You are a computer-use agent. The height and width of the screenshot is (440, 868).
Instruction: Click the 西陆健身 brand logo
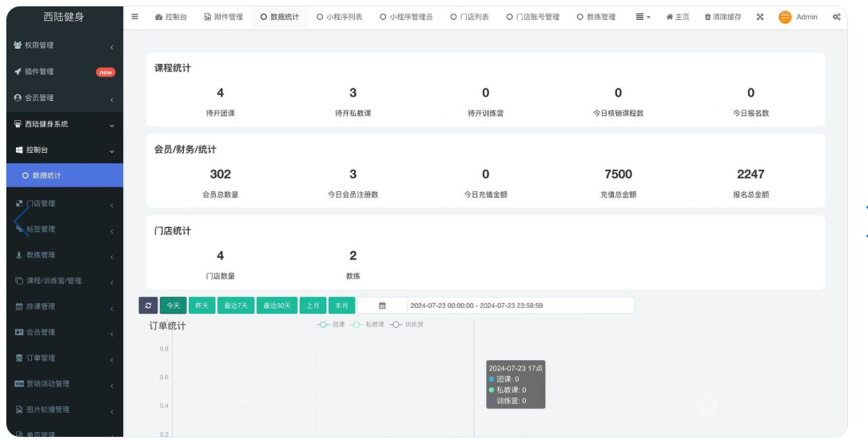point(64,17)
